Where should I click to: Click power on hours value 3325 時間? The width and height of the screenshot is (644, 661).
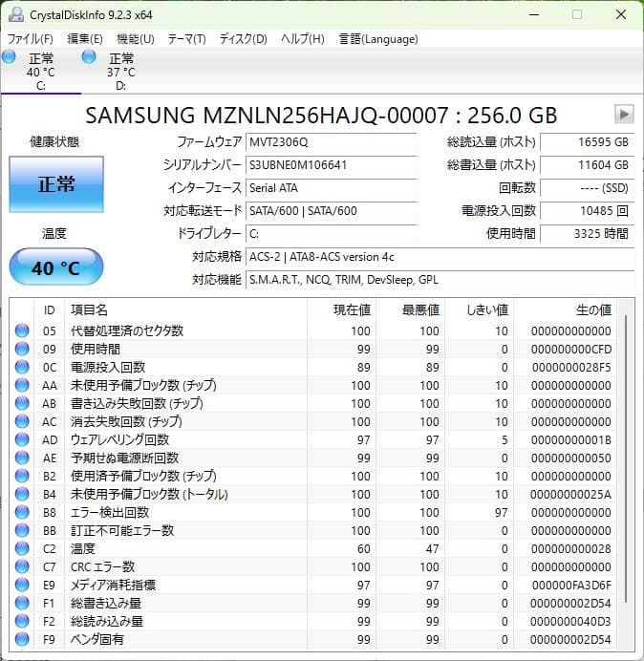pos(587,233)
